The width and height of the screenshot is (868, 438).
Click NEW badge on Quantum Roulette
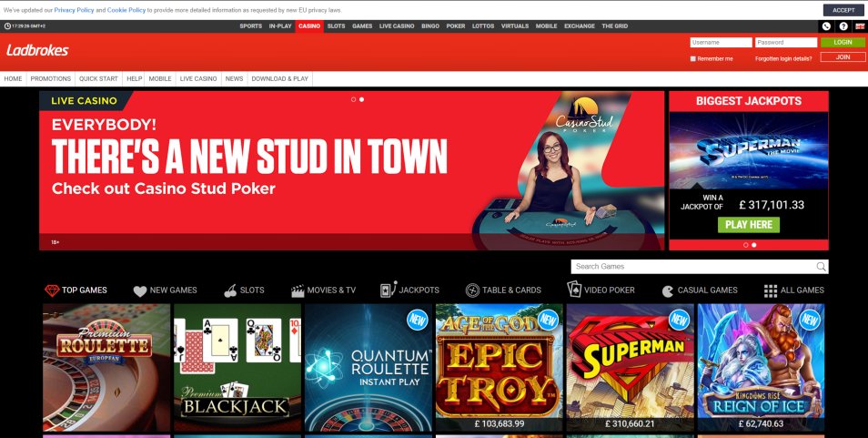coord(417,320)
